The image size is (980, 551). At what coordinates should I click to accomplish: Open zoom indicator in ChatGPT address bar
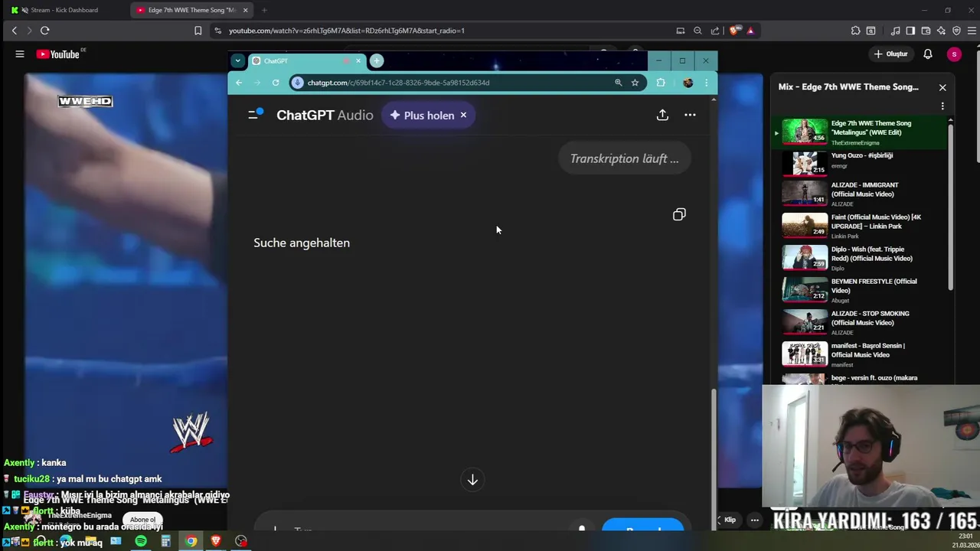[x=618, y=83]
